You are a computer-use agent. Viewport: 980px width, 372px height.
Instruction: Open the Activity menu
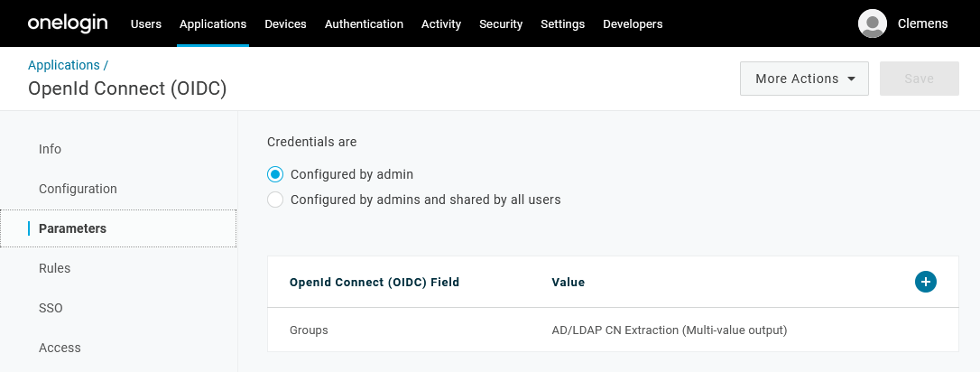[441, 24]
